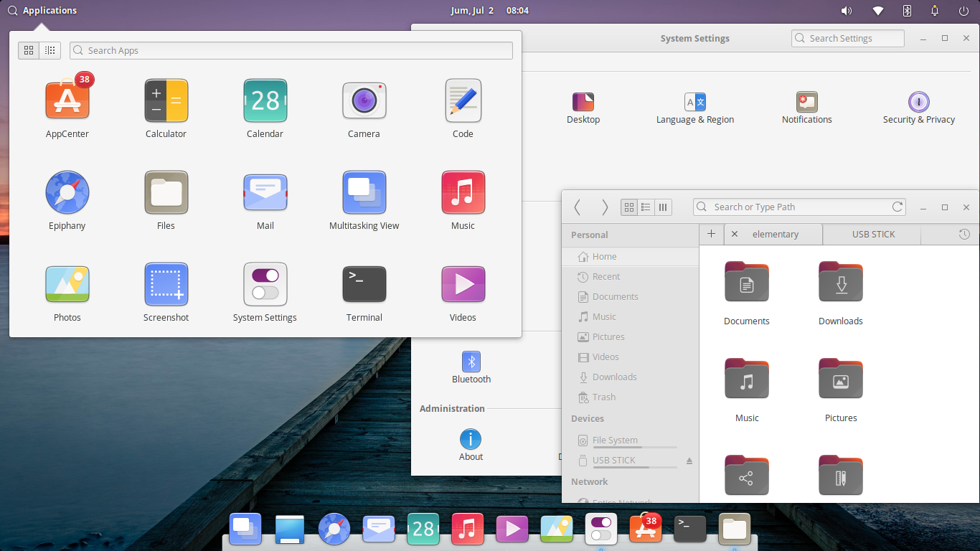Open sound indicator in top panel

tap(847, 11)
